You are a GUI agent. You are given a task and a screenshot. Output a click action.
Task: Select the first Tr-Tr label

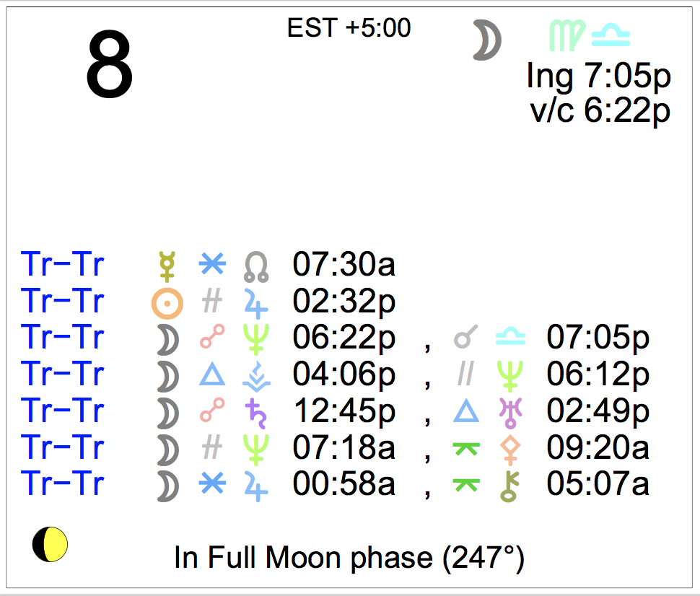tap(63, 266)
